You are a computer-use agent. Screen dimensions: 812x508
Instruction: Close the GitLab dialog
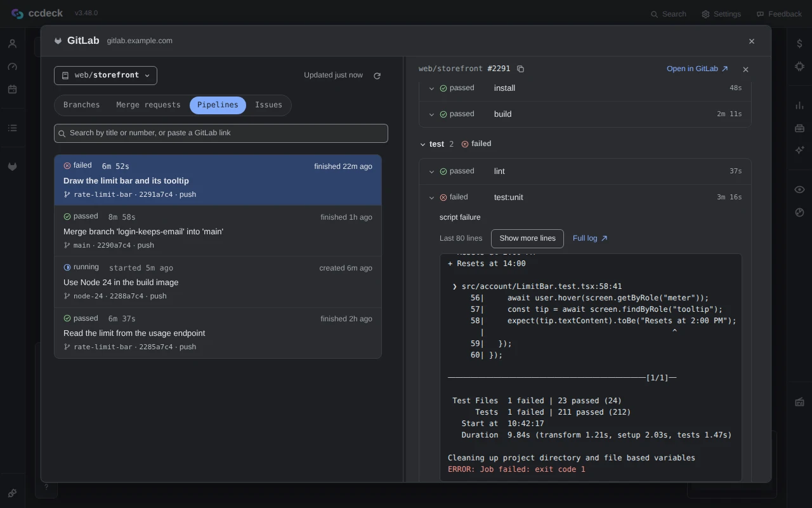click(x=752, y=41)
